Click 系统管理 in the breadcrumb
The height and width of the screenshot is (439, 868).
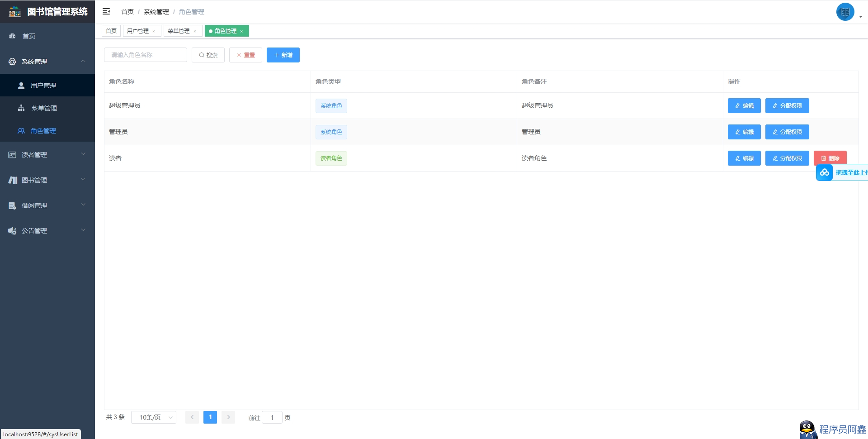point(156,12)
